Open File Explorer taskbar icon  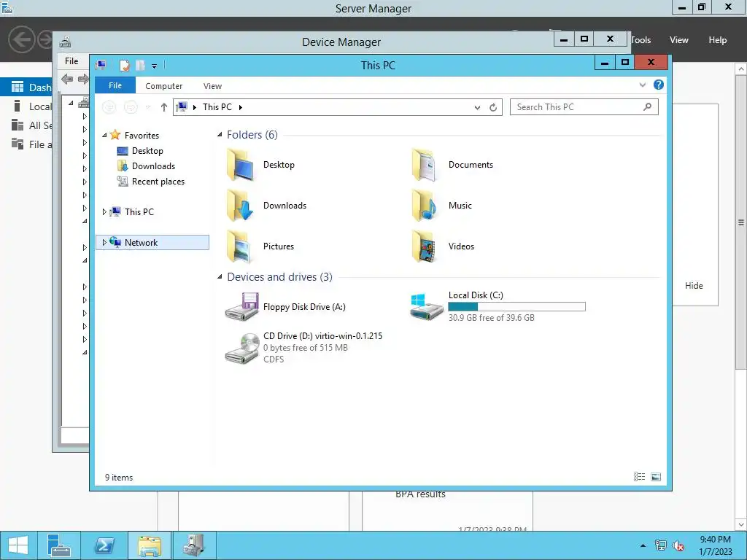click(x=149, y=545)
